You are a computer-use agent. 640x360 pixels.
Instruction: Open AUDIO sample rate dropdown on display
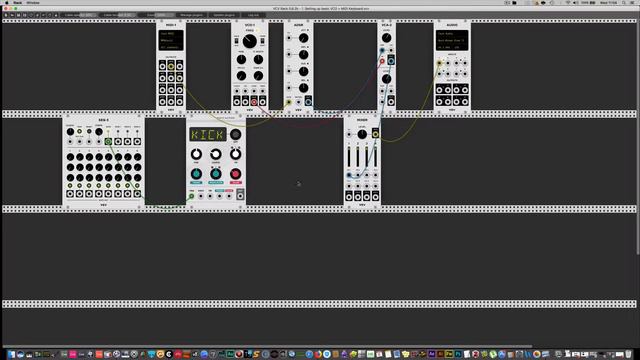coord(444,47)
